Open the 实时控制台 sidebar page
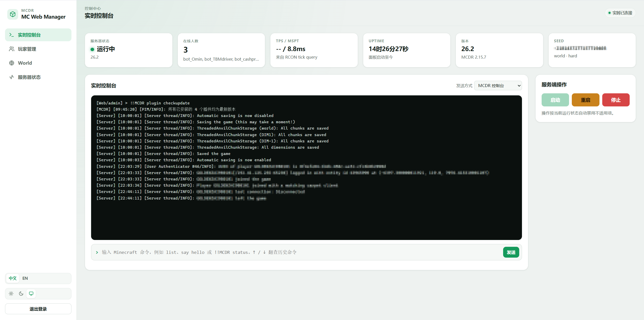The height and width of the screenshot is (320, 644). (x=38, y=35)
